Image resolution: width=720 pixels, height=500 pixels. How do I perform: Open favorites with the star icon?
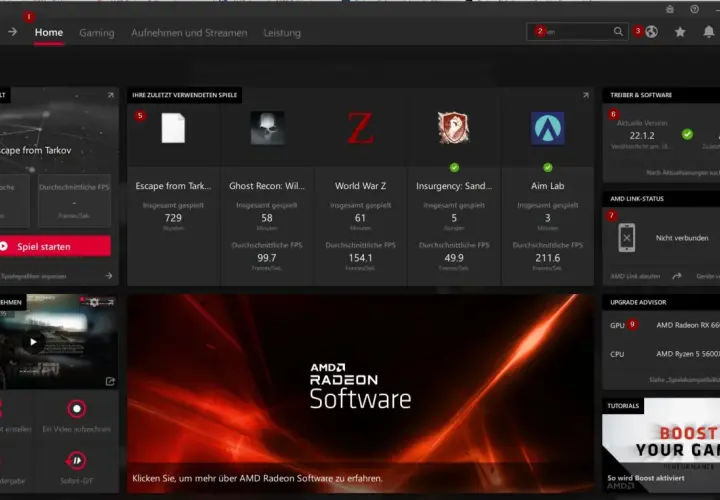point(680,32)
